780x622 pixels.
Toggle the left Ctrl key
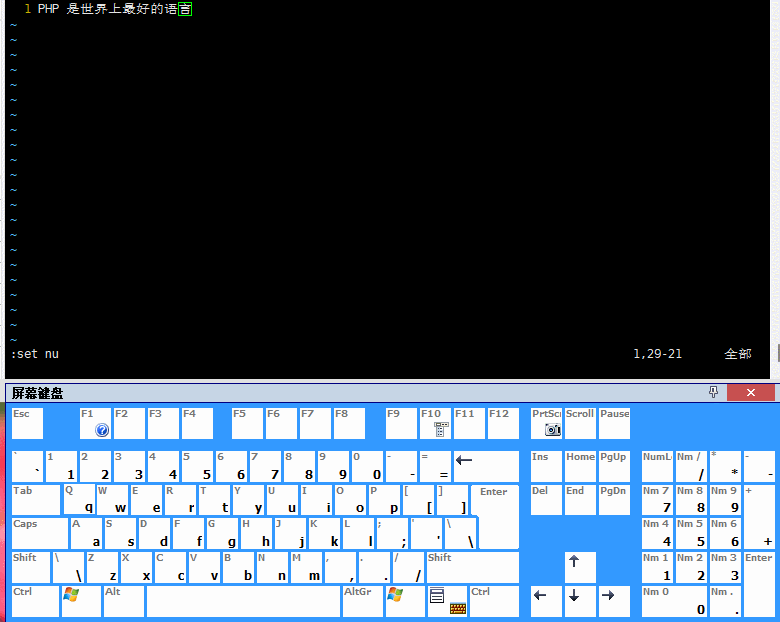(x=35, y=601)
